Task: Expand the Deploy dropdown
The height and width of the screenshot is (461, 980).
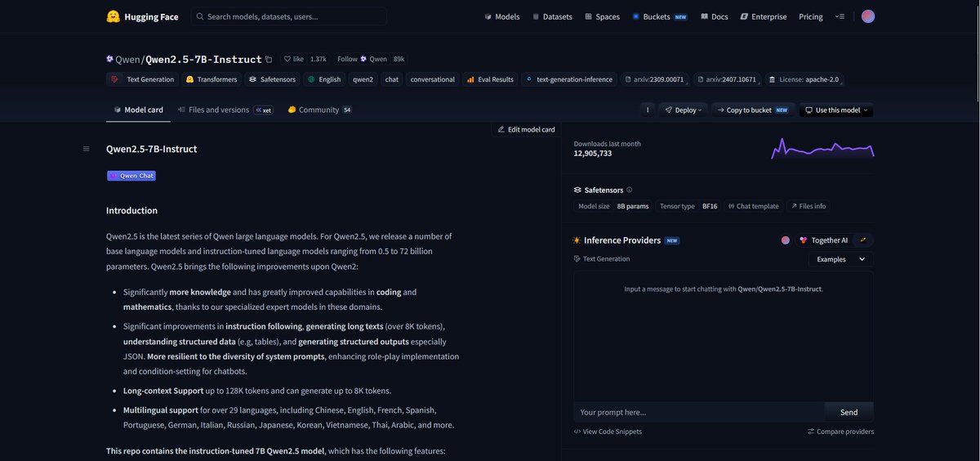Action: point(683,110)
